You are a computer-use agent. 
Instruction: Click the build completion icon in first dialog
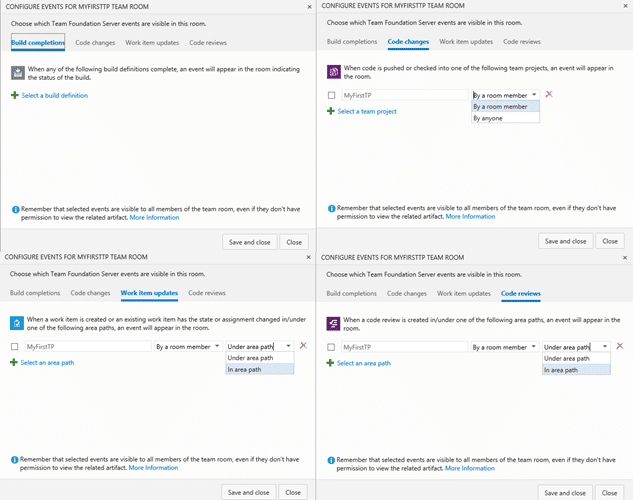(x=18, y=73)
